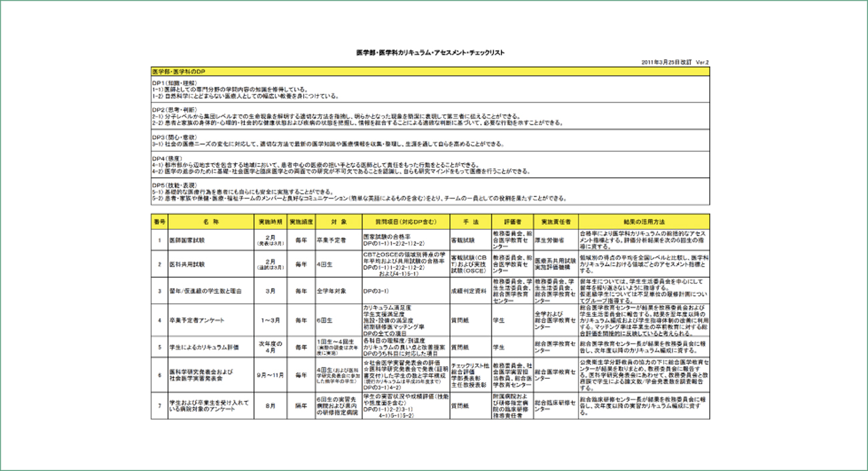This screenshot has width=868, height=471.
Task: Click the 全学年対象 cell
Action: click(x=338, y=291)
